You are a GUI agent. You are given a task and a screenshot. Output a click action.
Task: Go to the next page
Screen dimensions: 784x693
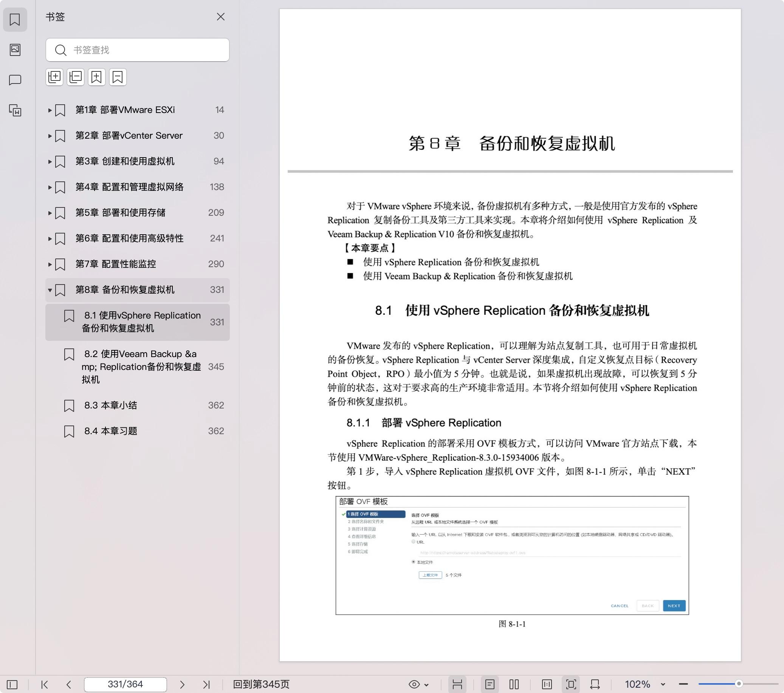(182, 684)
